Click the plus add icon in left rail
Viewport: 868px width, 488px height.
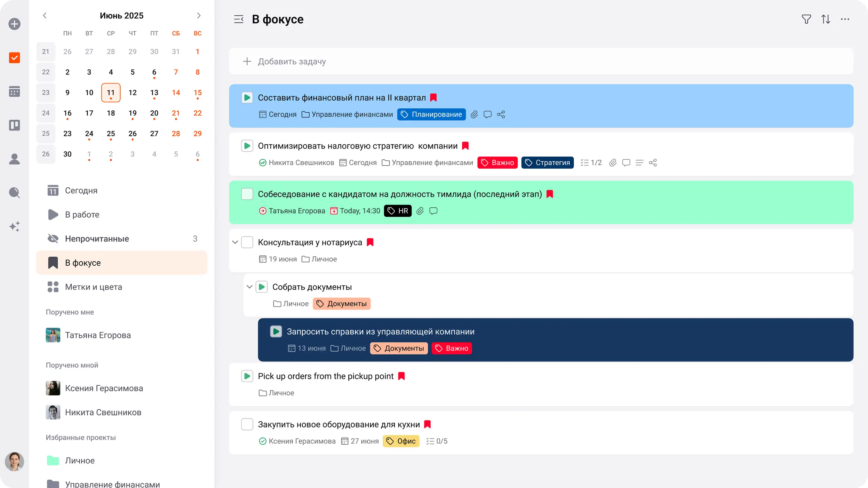coord(14,24)
